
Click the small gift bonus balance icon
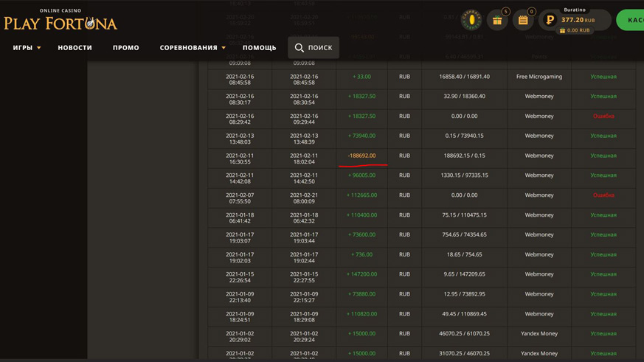562,30
